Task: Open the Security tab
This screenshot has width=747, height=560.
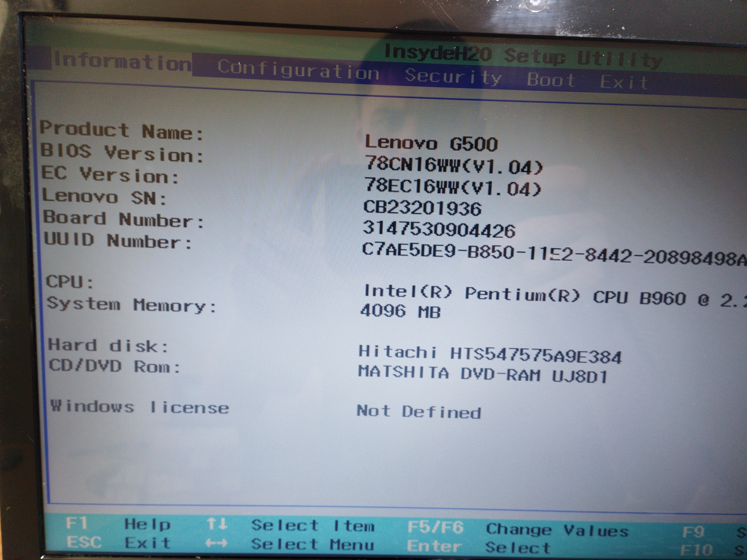Action: [453, 76]
